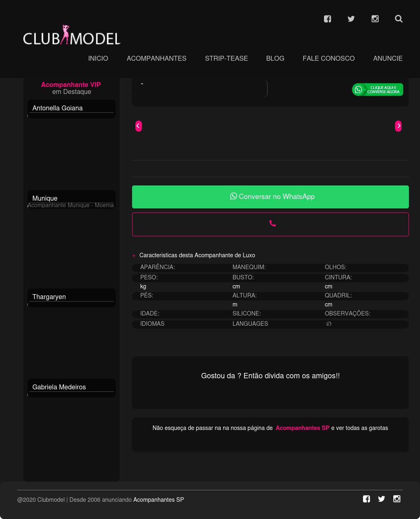Image resolution: width=420 pixels, height=519 pixels.
Task: Open the INICIO menu item
Action: click(x=98, y=59)
